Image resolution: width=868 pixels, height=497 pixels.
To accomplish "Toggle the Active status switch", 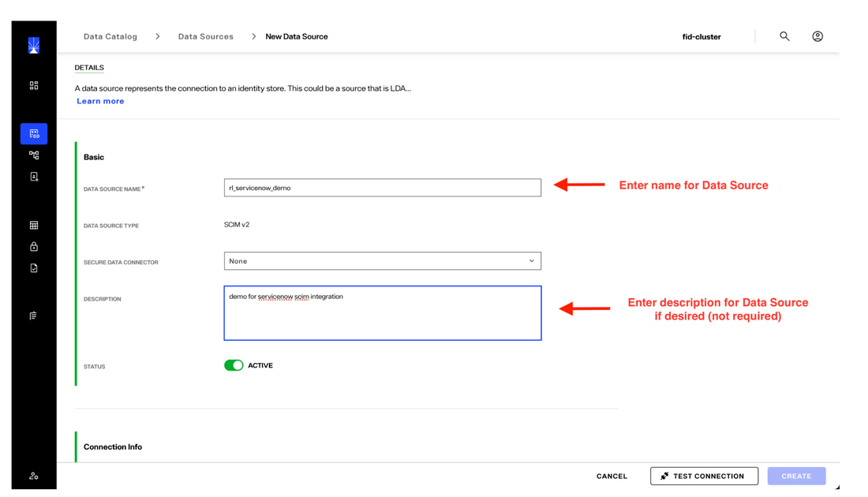I will [234, 365].
